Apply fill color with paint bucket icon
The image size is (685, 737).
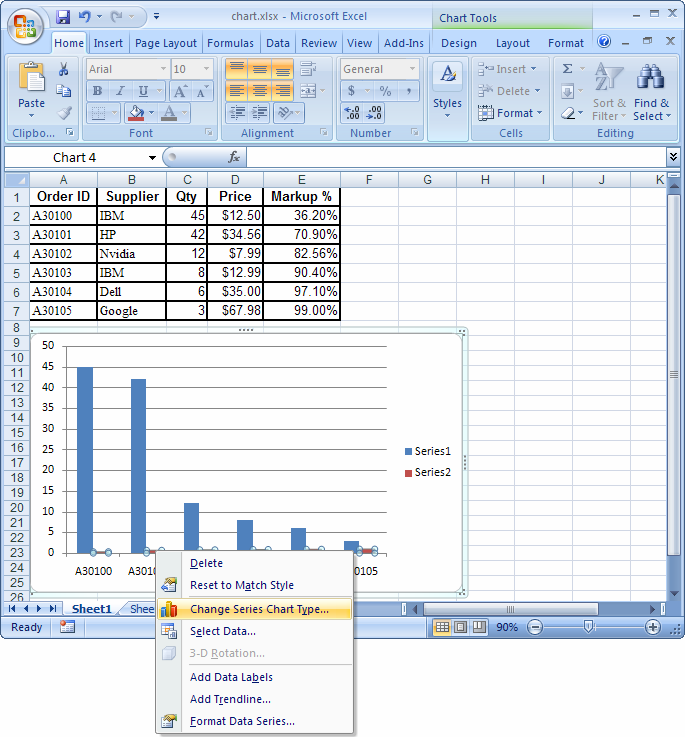pos(136,113)
